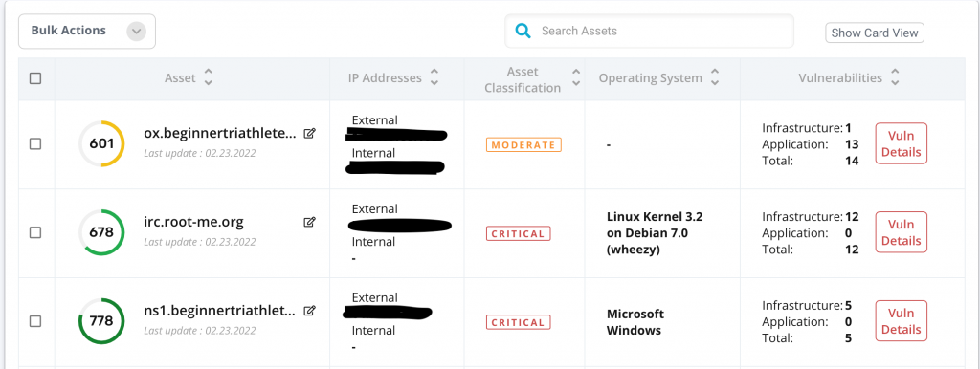Viewport: 980px width, 369px height.
Task: Select the Linux Kernel 3.2 OS text
Action: point(655,233)
